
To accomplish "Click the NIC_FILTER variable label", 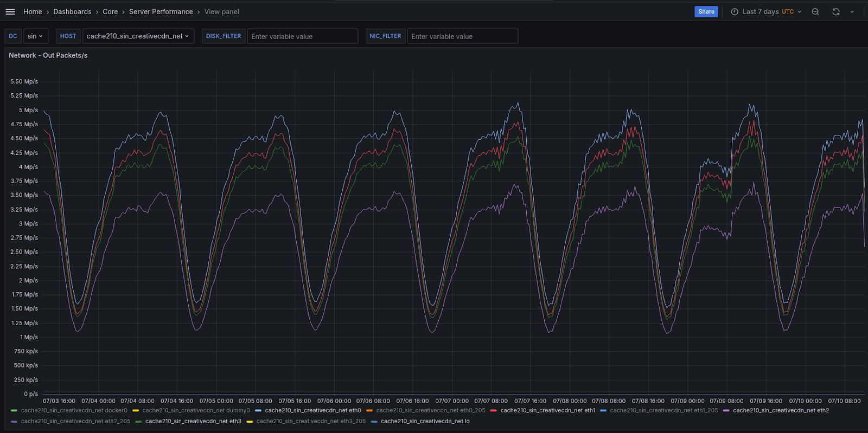I will (385, 36).
